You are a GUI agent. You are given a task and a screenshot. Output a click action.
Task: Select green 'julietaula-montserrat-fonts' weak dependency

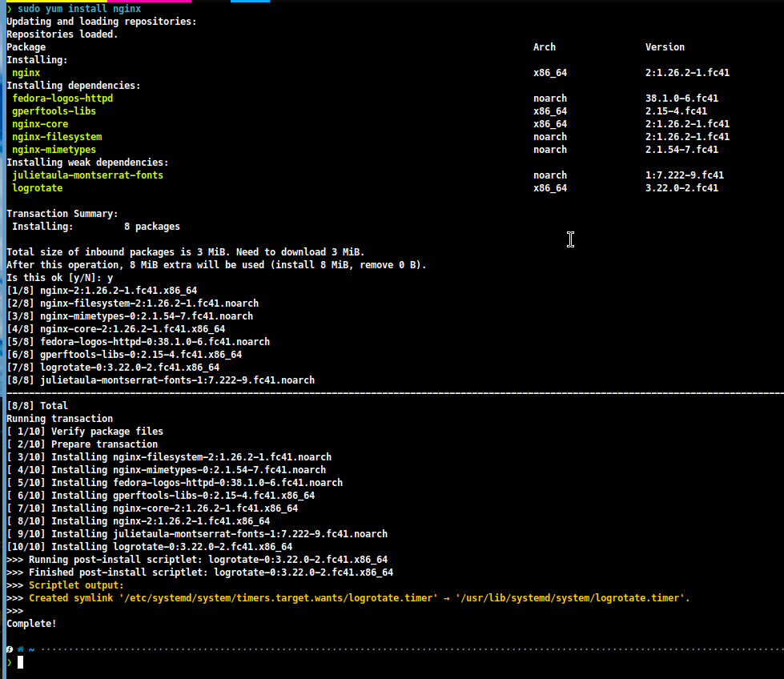[x=87, y=175]
